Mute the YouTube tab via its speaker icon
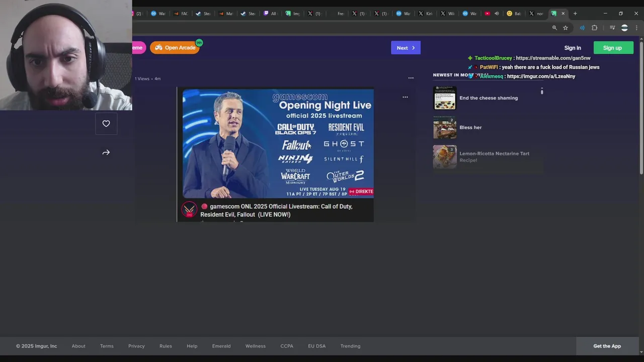 [x=497, y=14]
